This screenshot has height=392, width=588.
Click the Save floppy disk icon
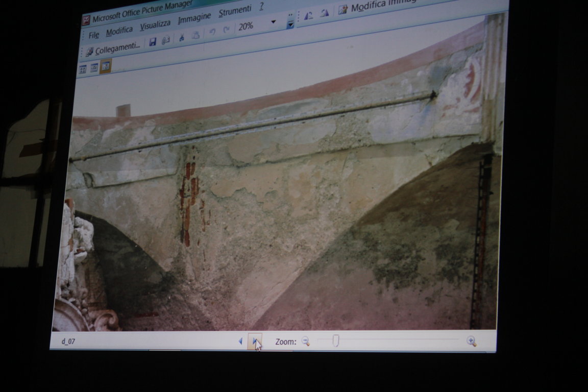(152, 42)
